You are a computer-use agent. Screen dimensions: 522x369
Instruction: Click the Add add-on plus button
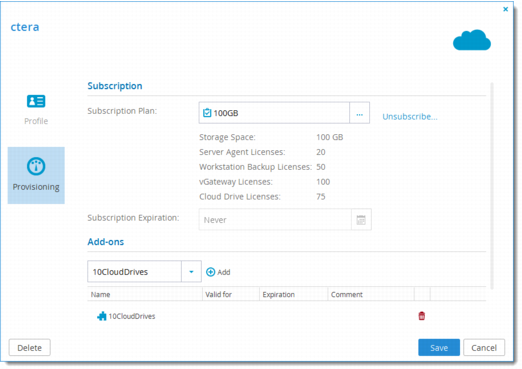pyautogui.click(x=218, y=272)
